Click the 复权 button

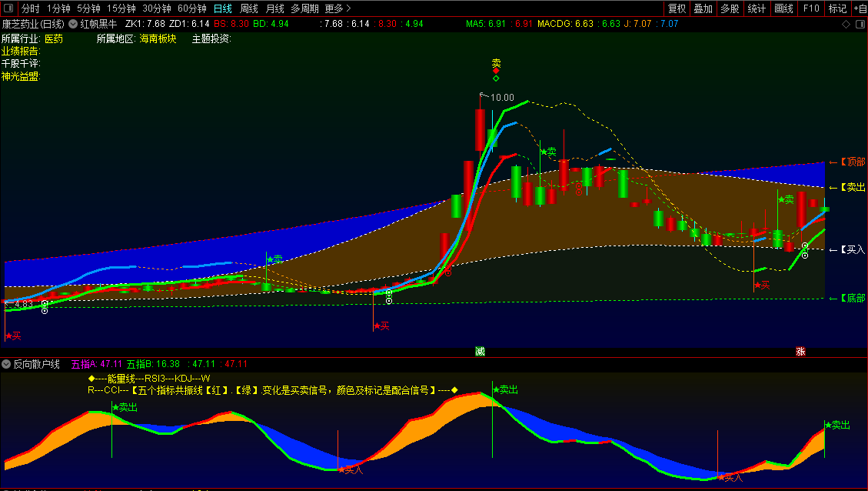pos(677,9)
